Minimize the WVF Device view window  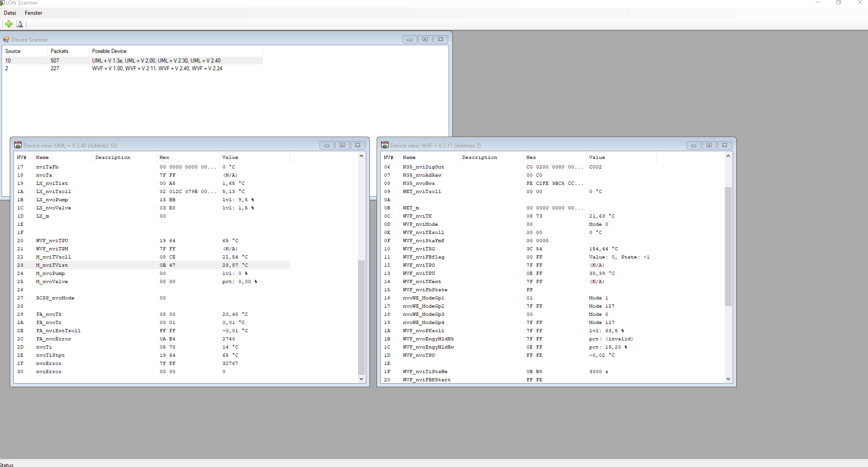point(693,145)
